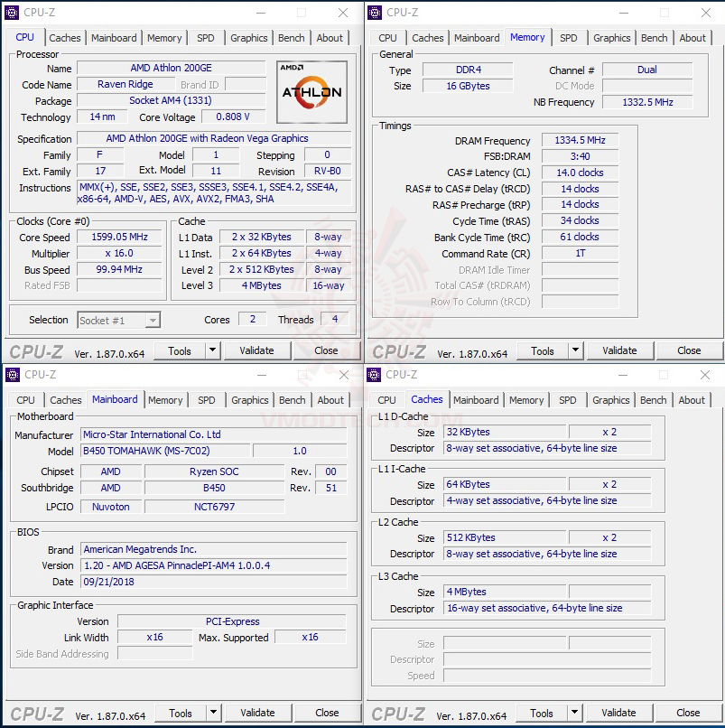Select SPD tab in Caches window
Image resolution: width=725 pixels, height=728 pixels.
point(568,400)
